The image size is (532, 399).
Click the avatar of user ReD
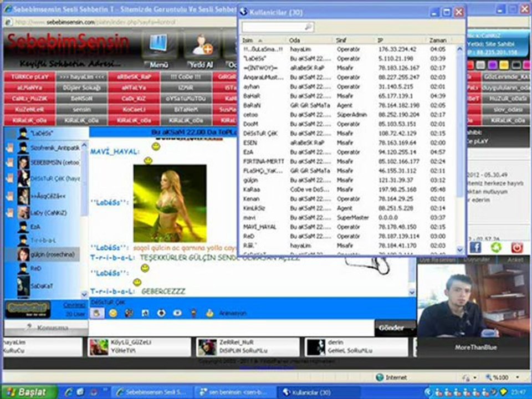23,268
